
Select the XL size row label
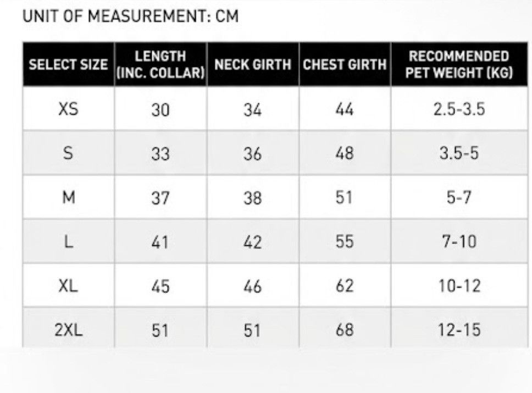[68, 286]
